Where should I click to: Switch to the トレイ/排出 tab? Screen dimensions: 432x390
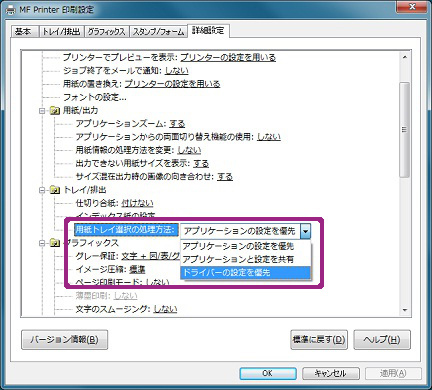tap(62, 32)
